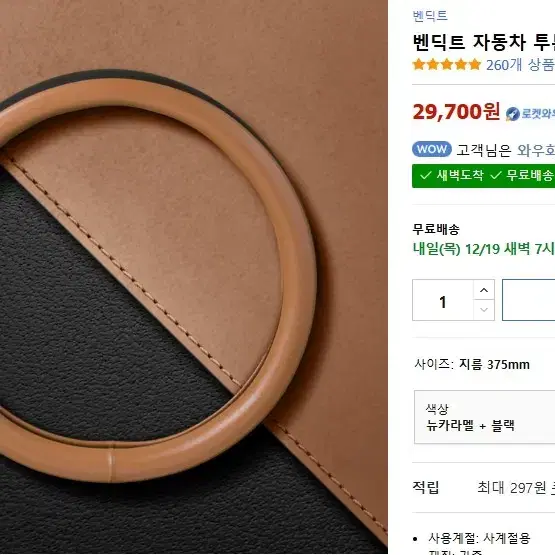The height and width of the screenshot is (555, 555).
Task: Increase quantity with the up arrow
Action: (484, 290)
